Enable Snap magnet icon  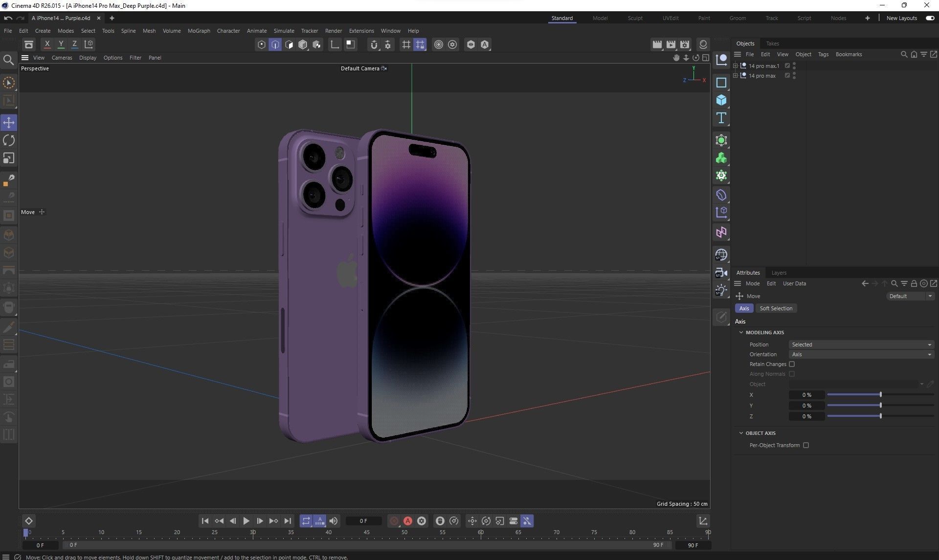click(374, 44)
